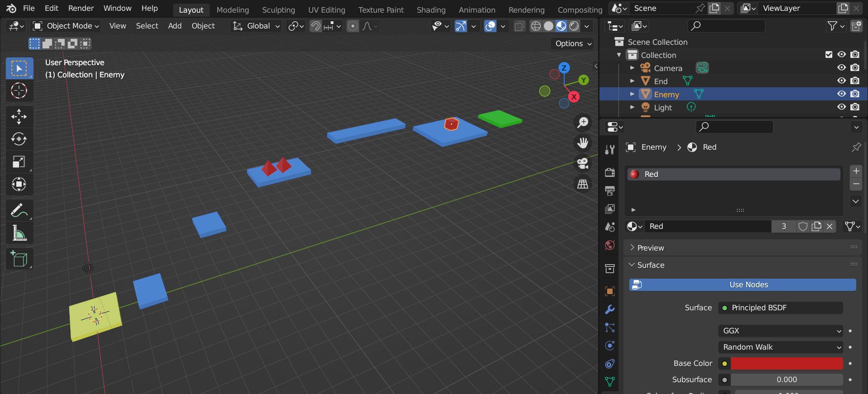Add a new material slot
The height and width of the screenshot is (394, 868).
click(856, 171)
